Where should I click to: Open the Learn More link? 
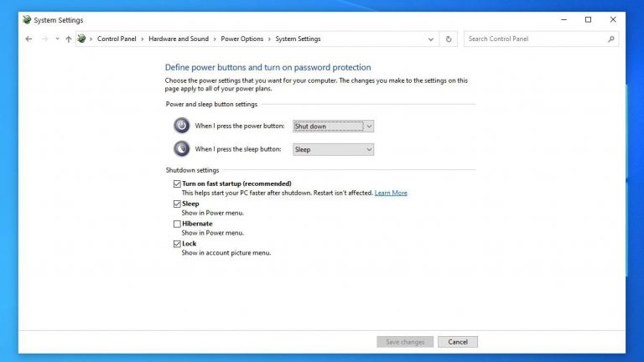coord(391,193)
